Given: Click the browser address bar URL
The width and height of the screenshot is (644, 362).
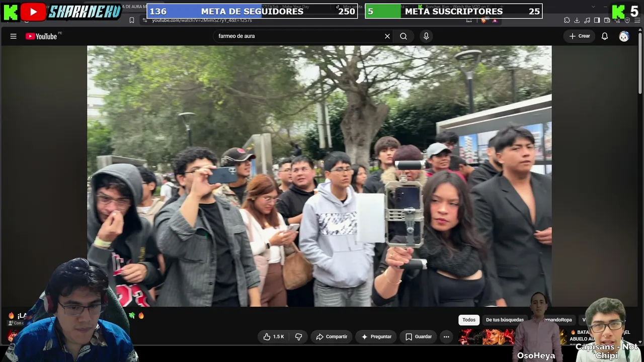Looking at the screenshot, I should point(201,20).
